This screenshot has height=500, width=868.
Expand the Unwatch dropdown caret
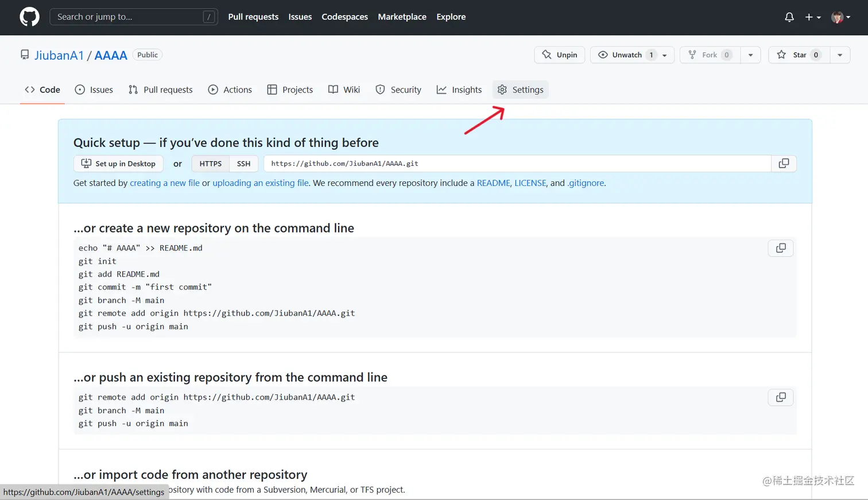[x=665, y=55]
